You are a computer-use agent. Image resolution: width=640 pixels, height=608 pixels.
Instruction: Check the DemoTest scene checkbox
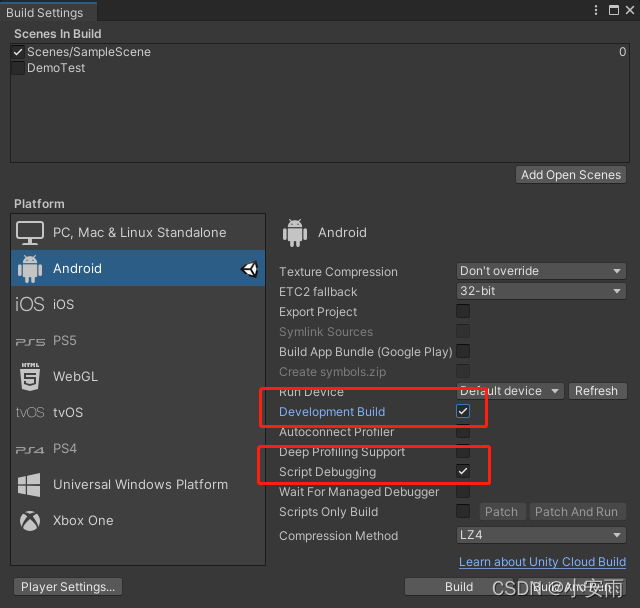point(18,68)
